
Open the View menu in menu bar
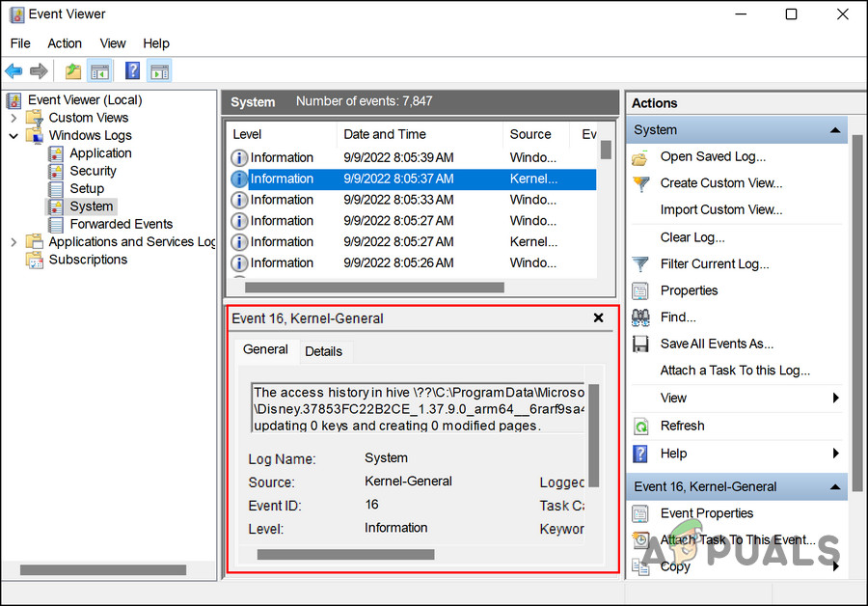point(113,43)
